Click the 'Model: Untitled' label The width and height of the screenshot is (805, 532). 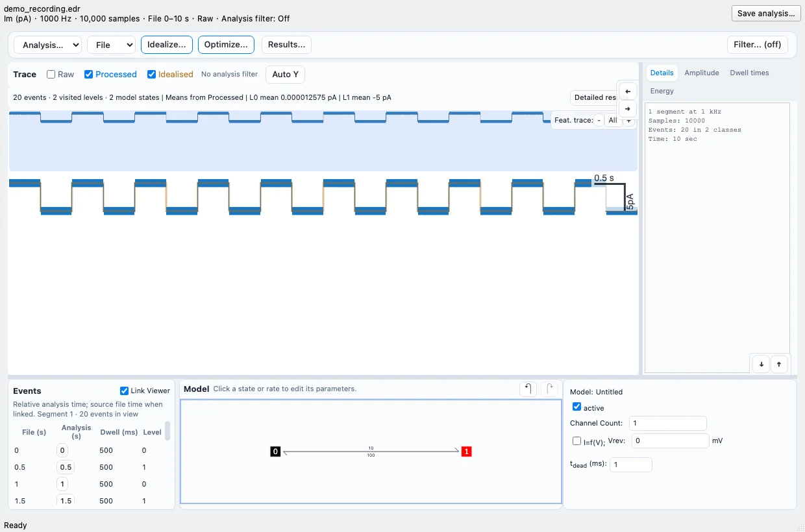pyautogui.click(x=596, y=392)
